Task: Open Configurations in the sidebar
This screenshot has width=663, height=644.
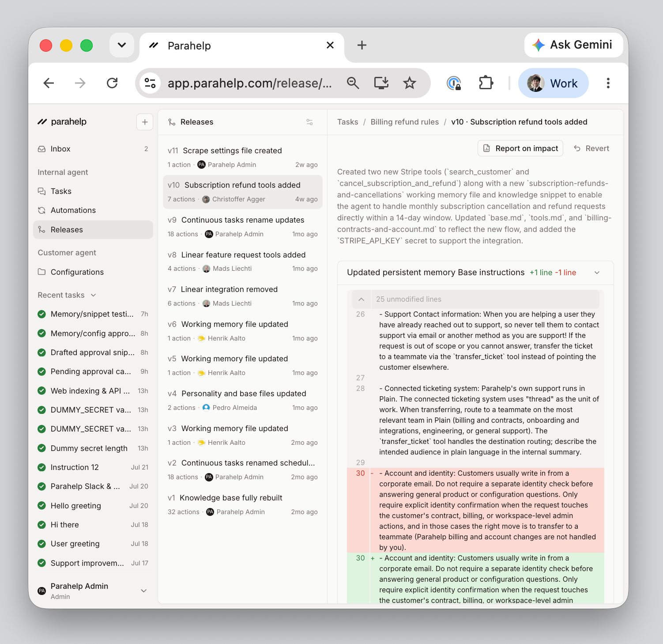Action: click(x=93, y=272)
